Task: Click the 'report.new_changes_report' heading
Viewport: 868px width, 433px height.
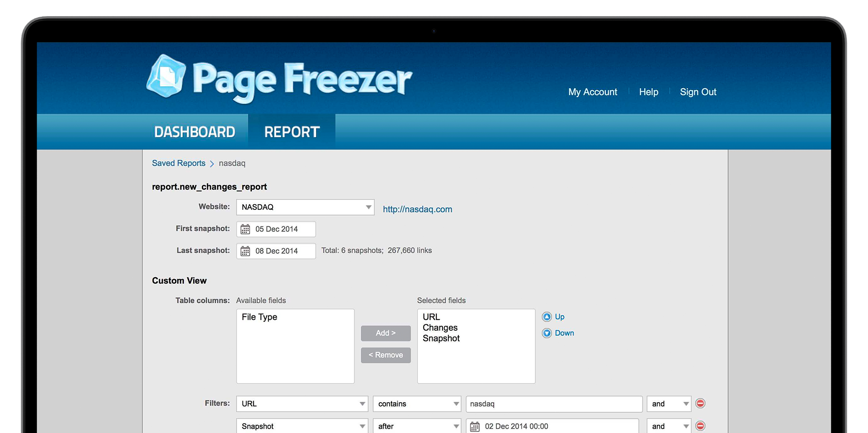Action: pyautogui.click(x=209, y=187)
